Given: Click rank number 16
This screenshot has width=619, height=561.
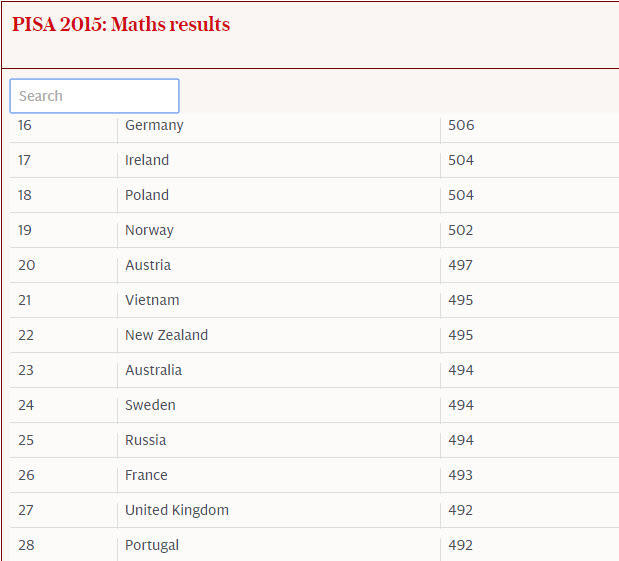Looking at the screenshot, I should click(25, 126).
